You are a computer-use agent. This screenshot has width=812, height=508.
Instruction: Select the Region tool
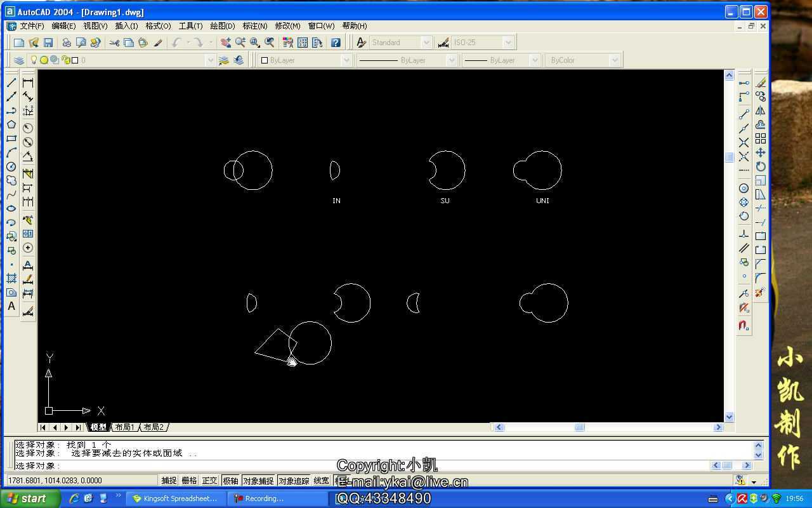pos(11,292)
